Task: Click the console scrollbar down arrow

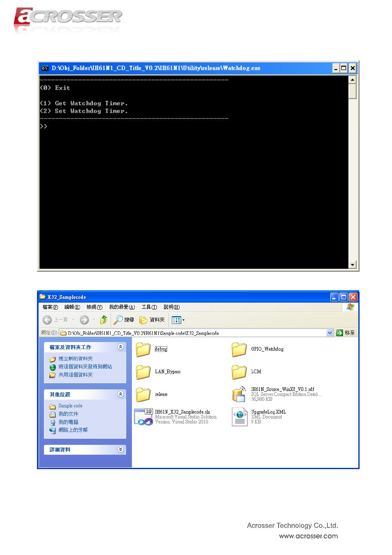Action: [352, 265]
